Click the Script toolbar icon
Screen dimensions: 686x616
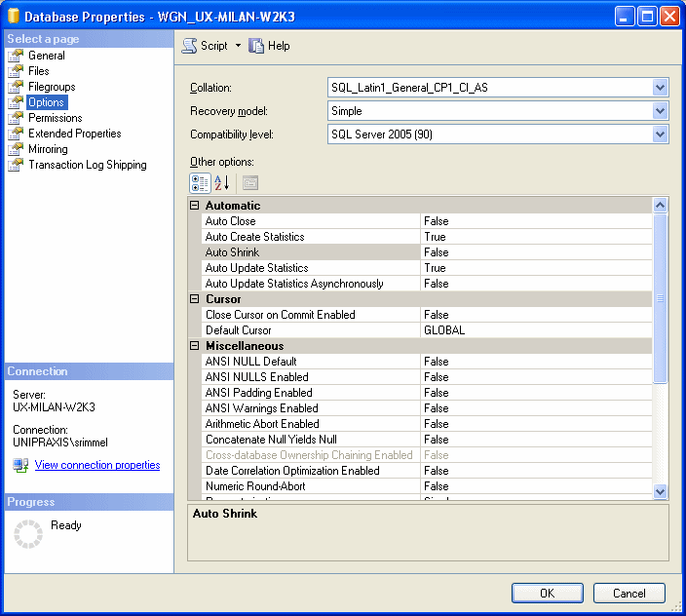[x=190, y=46]
